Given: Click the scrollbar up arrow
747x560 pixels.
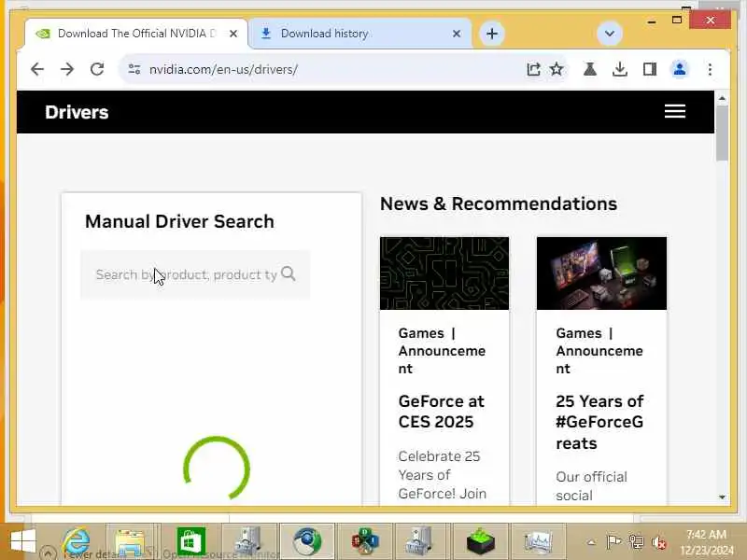Looking at the screenshot, I should [722, 99].
